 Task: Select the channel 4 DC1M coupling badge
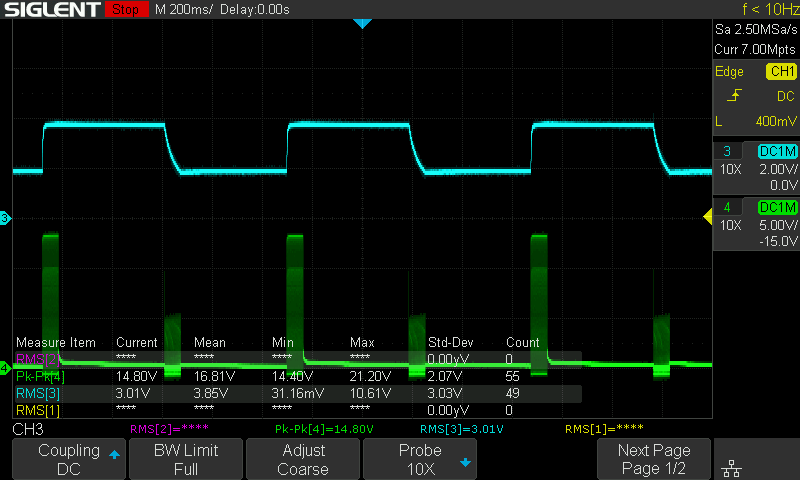(778, 208)
